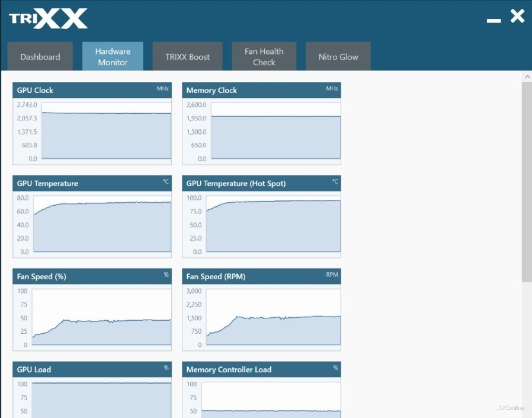Click the 685.8 GPU Clock axis value
The height and width of the screenshot is (418, 532).
tap(29, 145)
